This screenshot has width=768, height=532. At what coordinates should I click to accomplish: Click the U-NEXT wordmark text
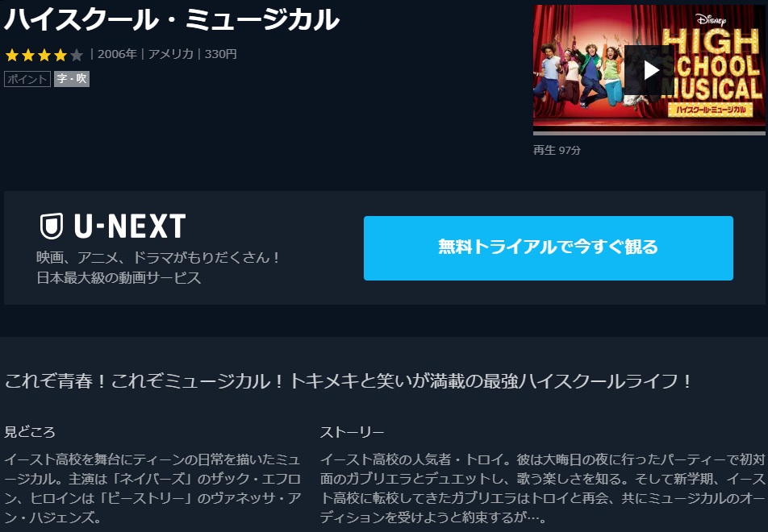(130, 227)
